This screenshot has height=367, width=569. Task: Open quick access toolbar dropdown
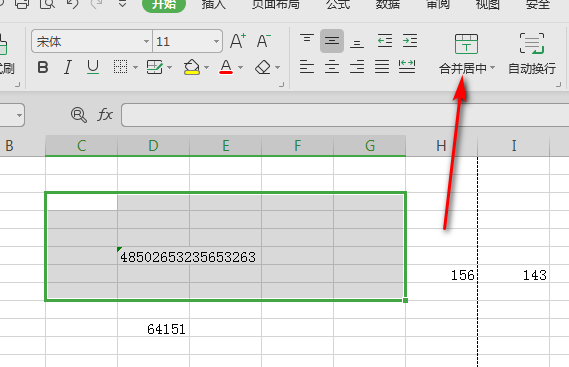coord(123,4)
